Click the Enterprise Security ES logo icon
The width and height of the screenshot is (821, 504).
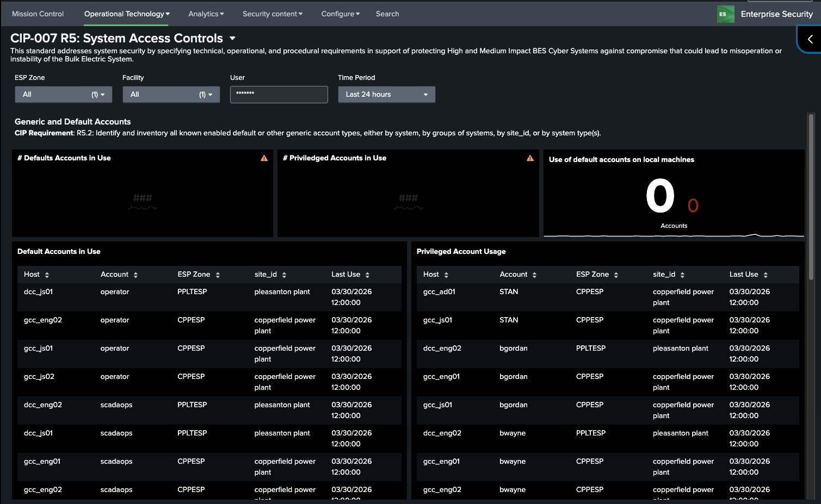coord(725,14)
